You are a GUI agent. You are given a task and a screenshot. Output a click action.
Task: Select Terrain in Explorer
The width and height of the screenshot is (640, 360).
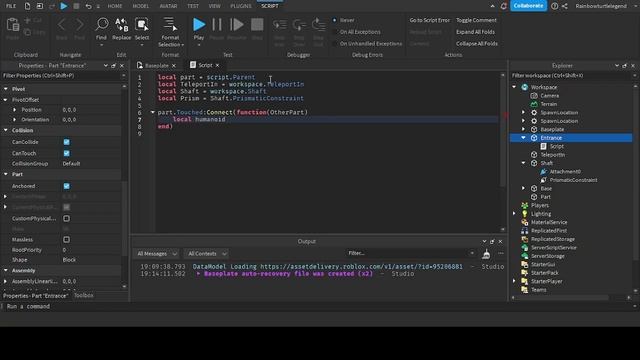[x=549, y=104]
